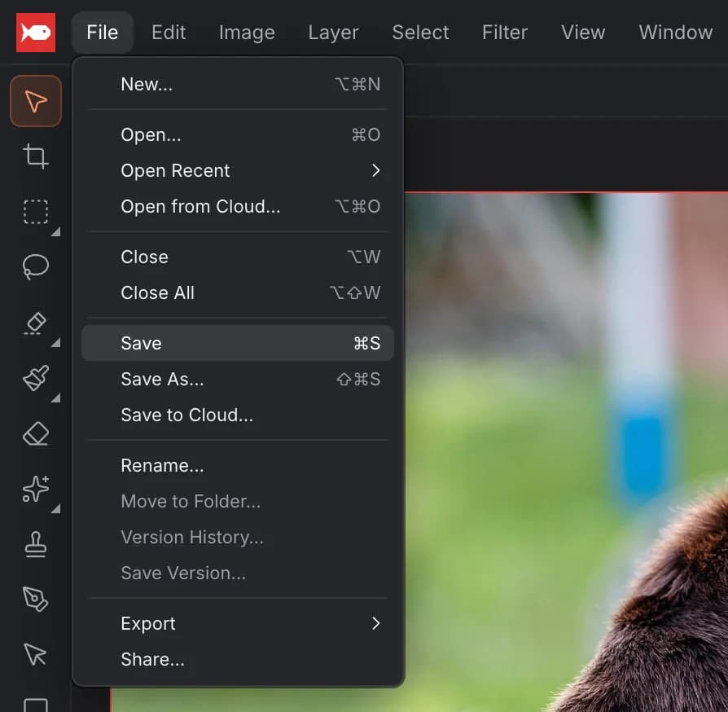Image resolution: width=728 pixels, height=712 pixels.
Task: Expand the Open Recent submenu arrow
Action: pyautogui.click(x=375, y=170)
